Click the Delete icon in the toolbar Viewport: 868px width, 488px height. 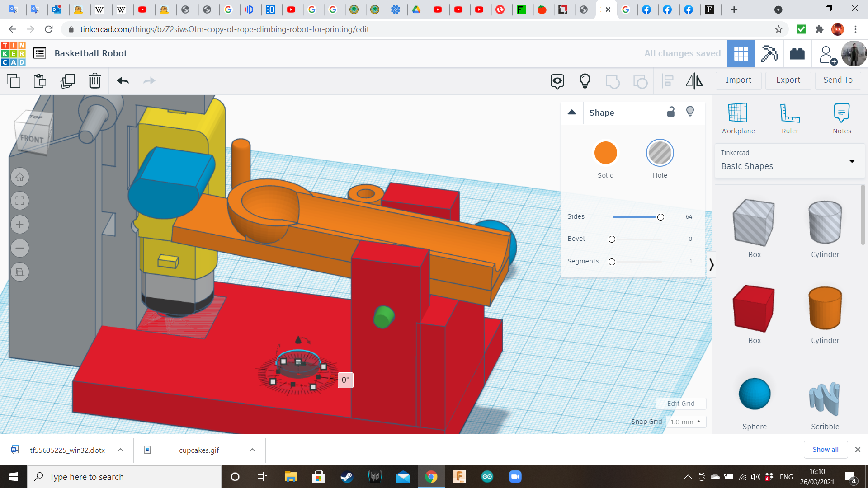[x=94, y=81]
